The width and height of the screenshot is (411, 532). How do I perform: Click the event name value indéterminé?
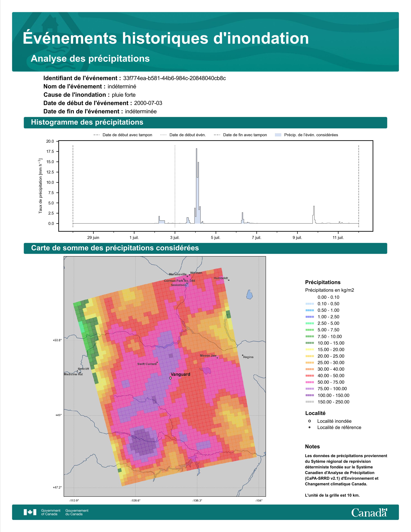tap(122, 86)
